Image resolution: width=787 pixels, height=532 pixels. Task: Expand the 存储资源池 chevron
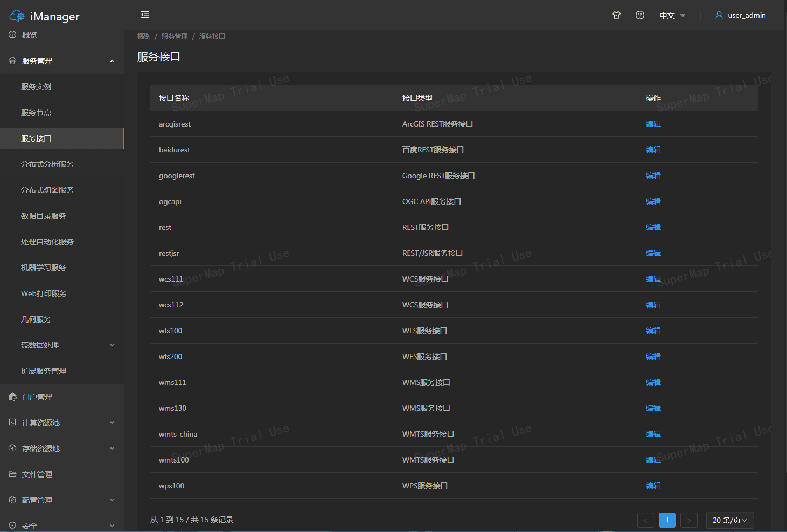click(112, 449)
